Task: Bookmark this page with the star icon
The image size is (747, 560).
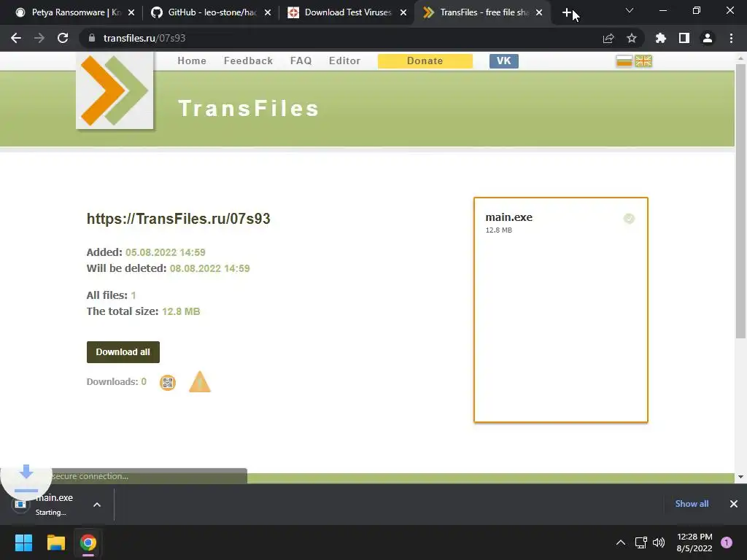Action: [632, 38]
